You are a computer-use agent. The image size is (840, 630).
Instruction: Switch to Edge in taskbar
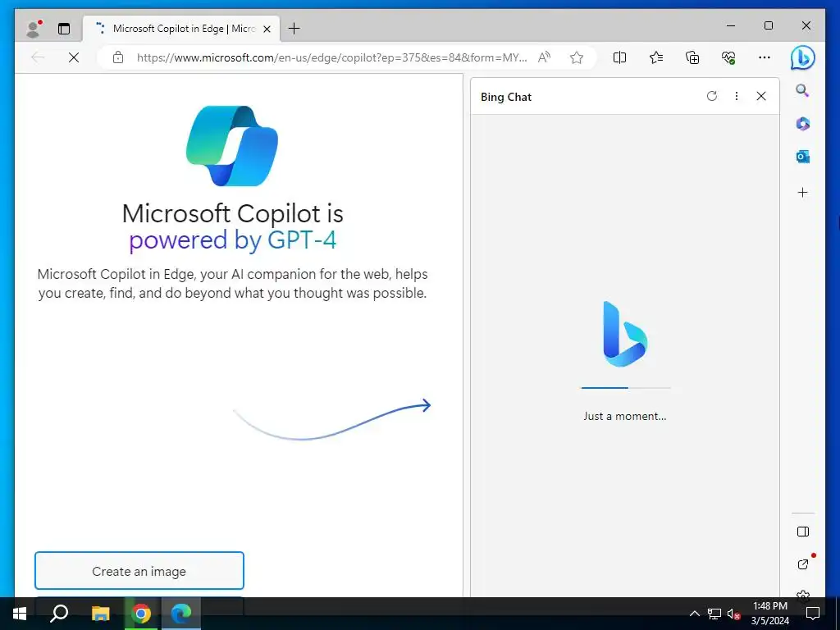tap(181, 614)
